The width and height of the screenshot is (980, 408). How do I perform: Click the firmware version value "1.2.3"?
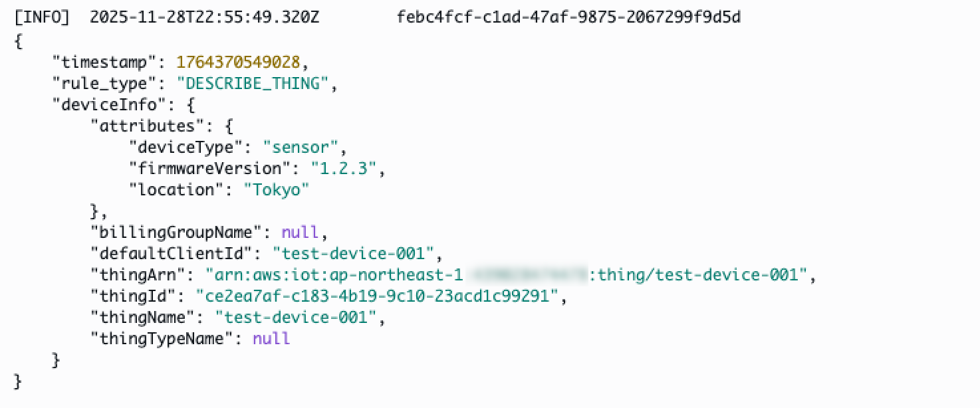(344, 168)
